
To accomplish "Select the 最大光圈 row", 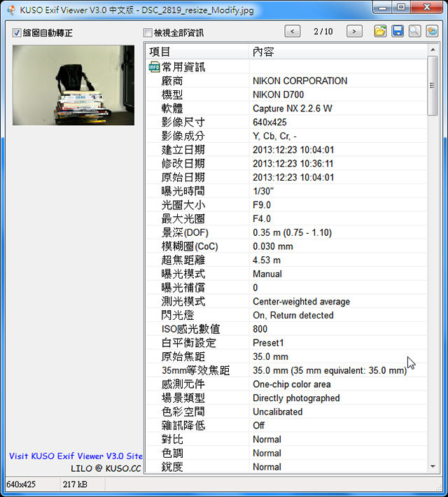I will click(286, 218).
